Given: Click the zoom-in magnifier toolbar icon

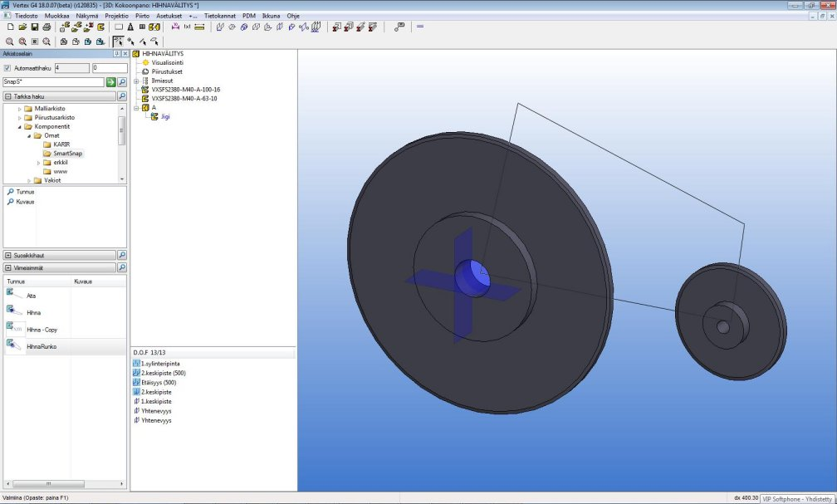Looking at the screenshot, I should [10, 41].
